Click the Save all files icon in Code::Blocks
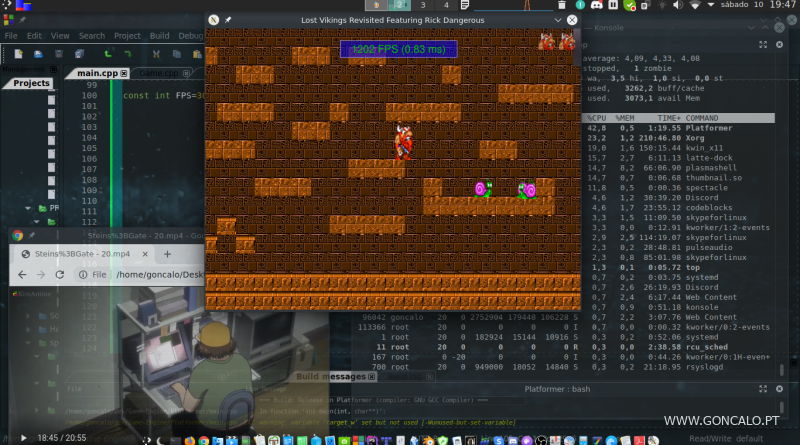This screenshot has width=800, height=445. pyautogui.click(x=79, y=54)
